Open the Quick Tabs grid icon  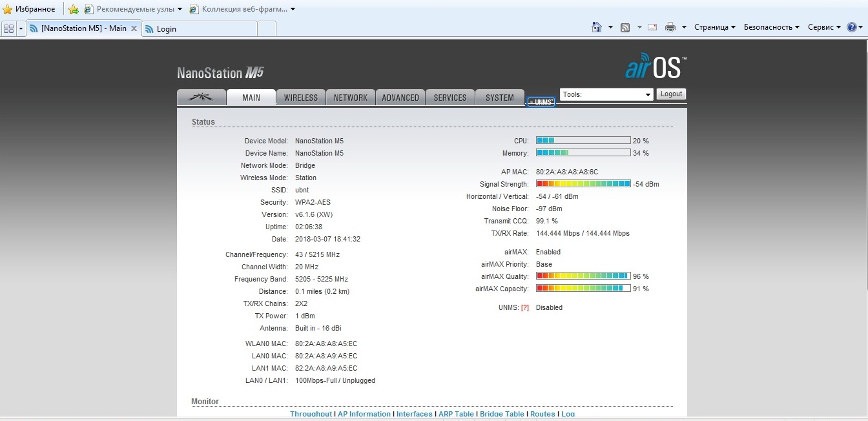[9, 28]
